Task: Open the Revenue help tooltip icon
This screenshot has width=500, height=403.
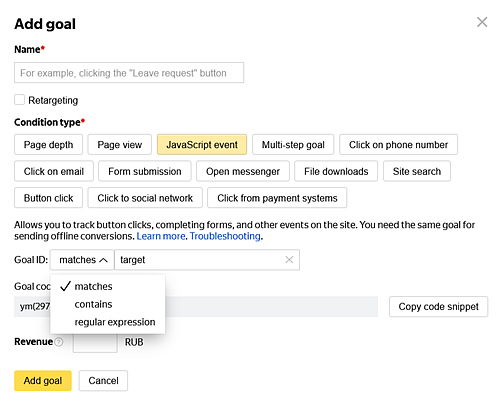Action: tap(59, 342)
